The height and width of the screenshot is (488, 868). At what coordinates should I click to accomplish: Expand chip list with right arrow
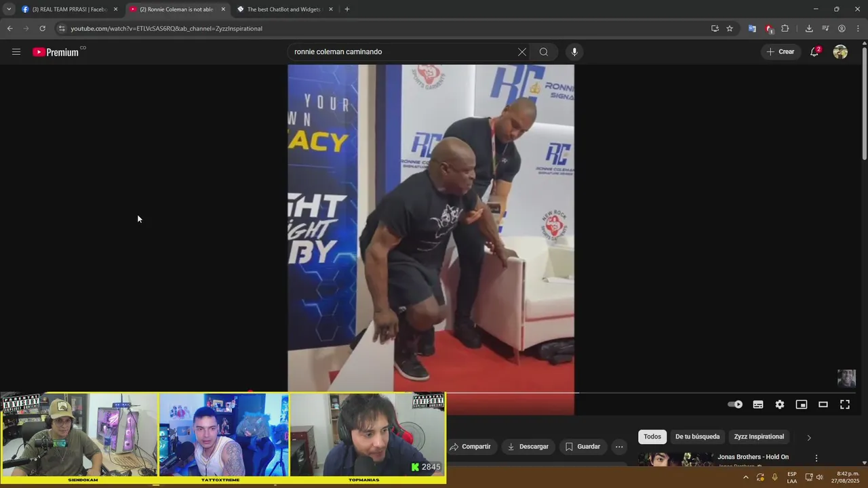pos(808,438)
